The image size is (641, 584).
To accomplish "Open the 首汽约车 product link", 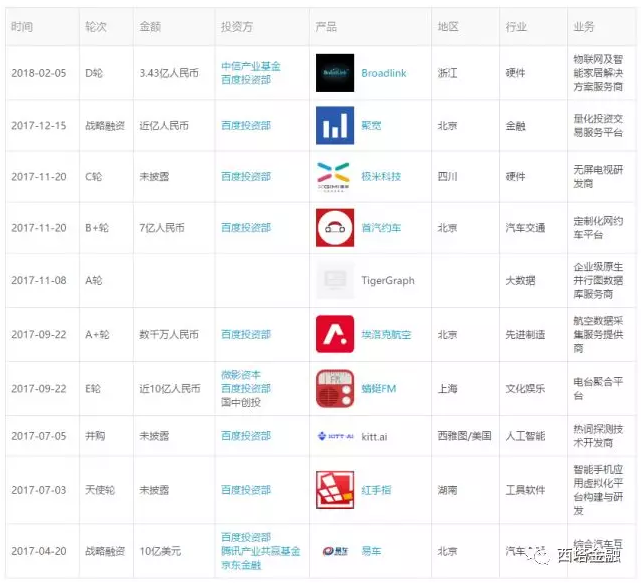I will pyautogui.click(x=381, y=228).
